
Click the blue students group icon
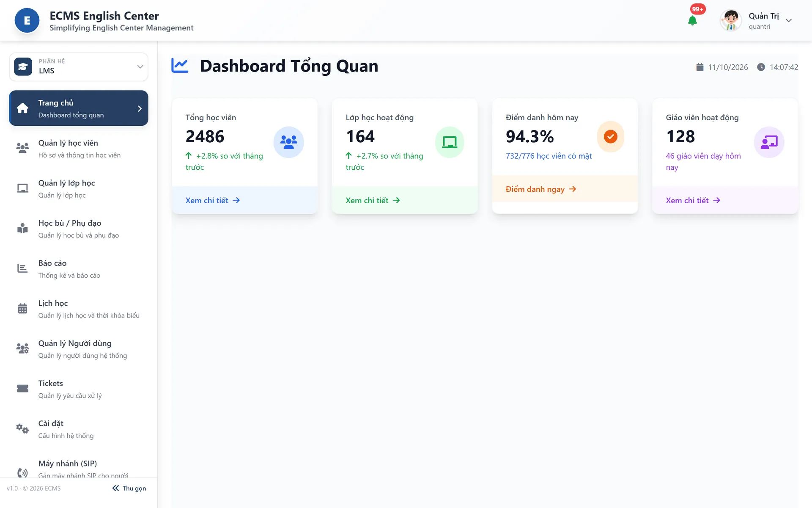[x=288, y=142]
